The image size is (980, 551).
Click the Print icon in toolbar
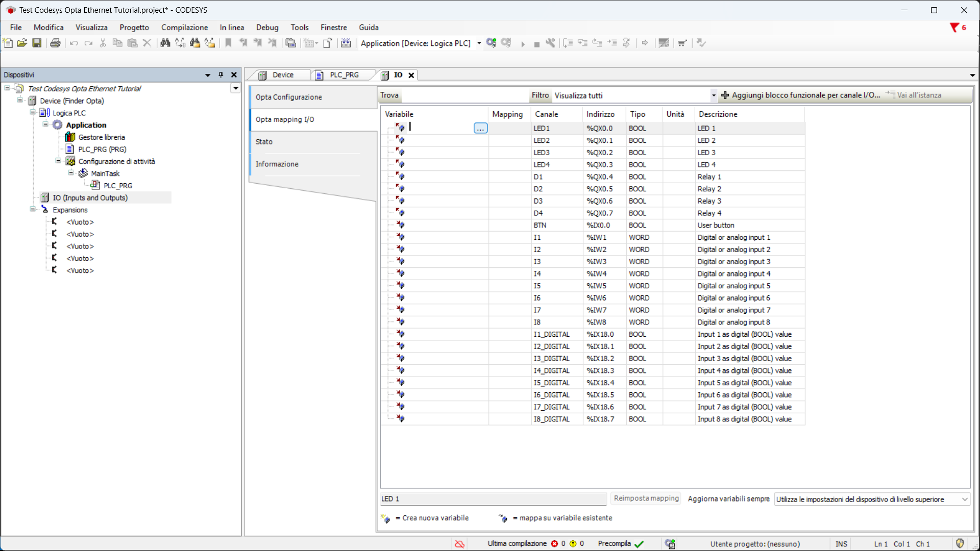tap(55, 43)
